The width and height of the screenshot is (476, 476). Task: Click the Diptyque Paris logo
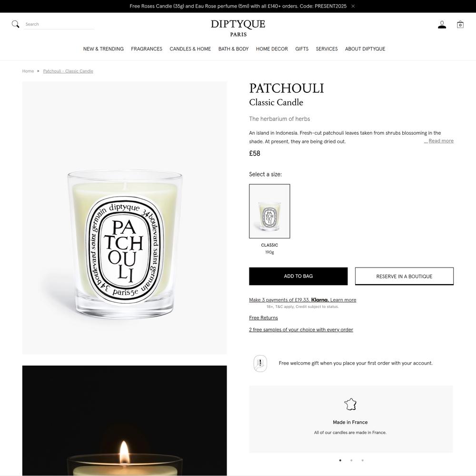238,28
